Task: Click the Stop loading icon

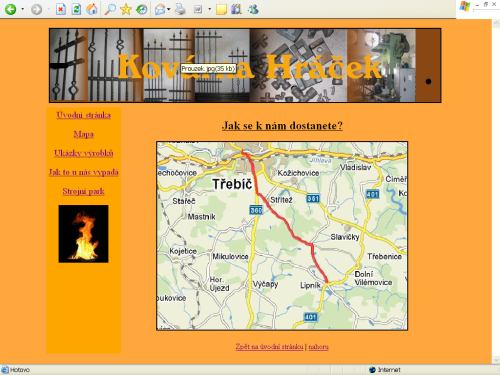Action: pos(60,9)
